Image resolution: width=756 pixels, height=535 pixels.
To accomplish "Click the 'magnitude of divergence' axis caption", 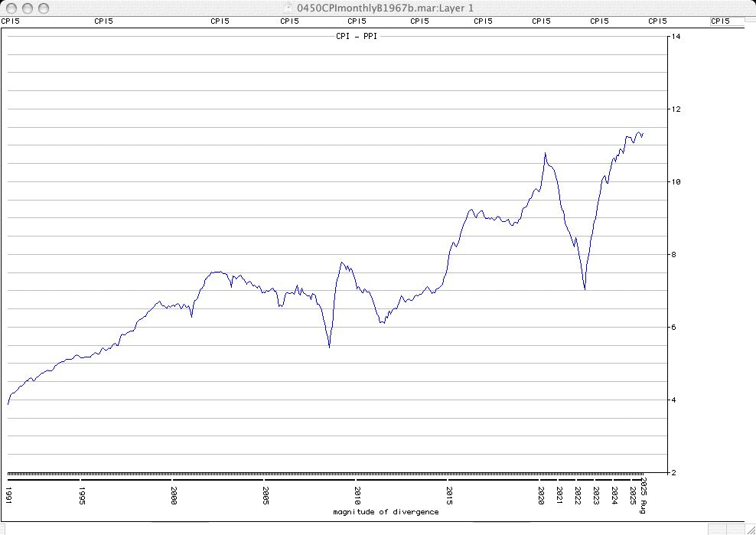I will tap(386, 511).
